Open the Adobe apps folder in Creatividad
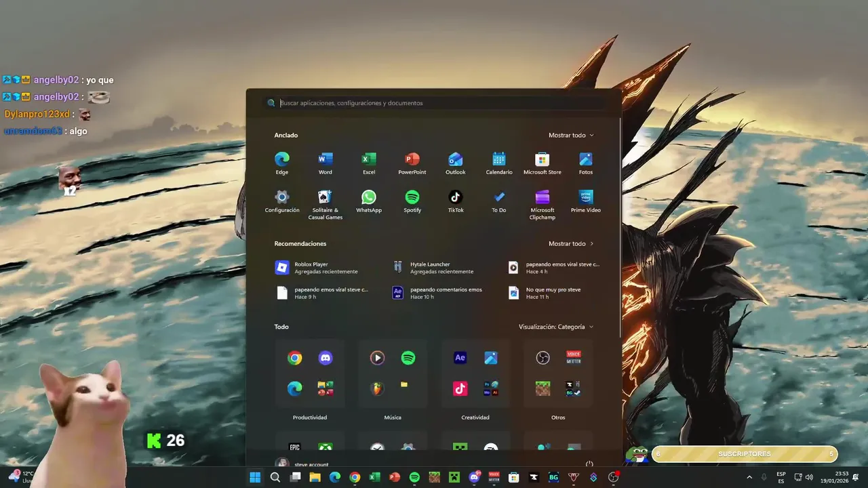This screenshot has height=488, width=868. tap(491, 388)
